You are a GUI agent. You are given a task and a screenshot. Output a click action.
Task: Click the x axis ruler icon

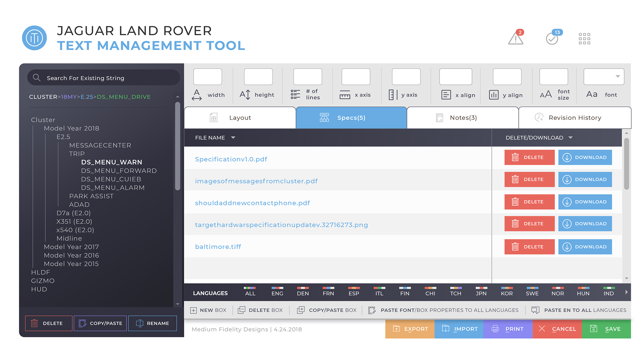click(x=345, y=95)
